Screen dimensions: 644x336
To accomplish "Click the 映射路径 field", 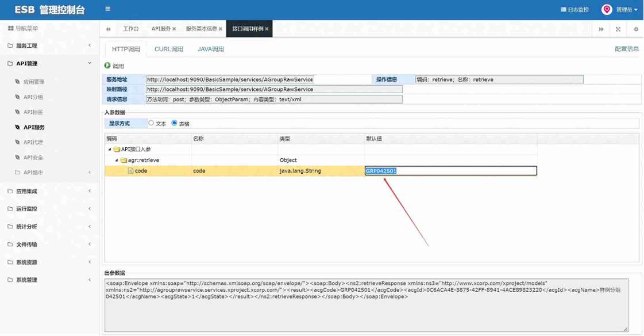I will pyautogui.click(x=274, y=89).
